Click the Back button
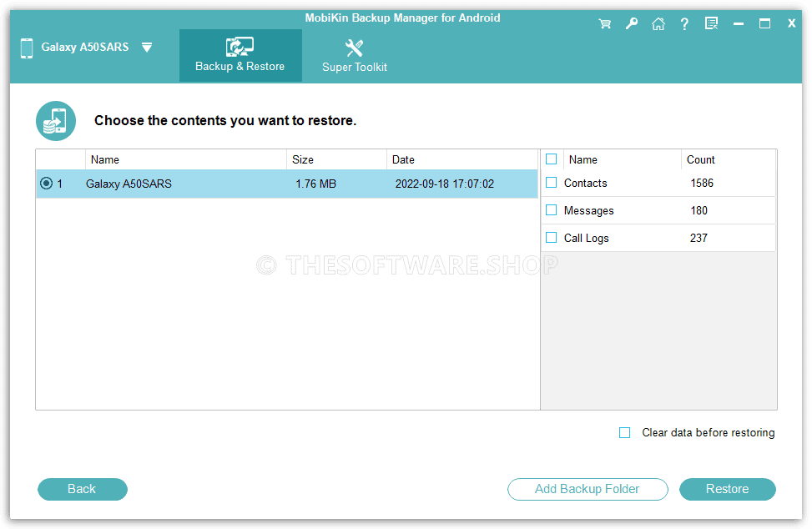 pyautogui.click(x=83, y=489)
